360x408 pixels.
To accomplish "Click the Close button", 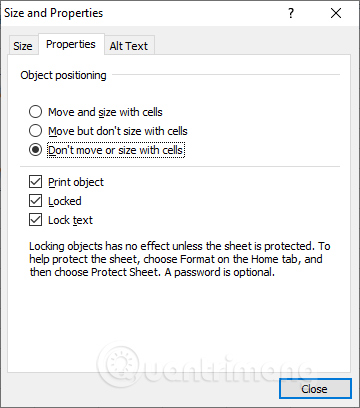I will [x=315, y=389].
